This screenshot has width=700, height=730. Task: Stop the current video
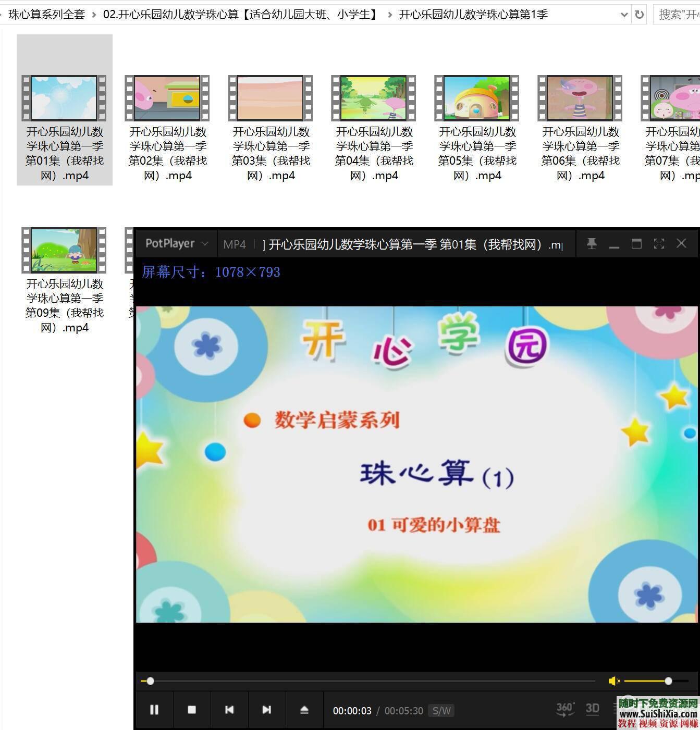[192, 710]
